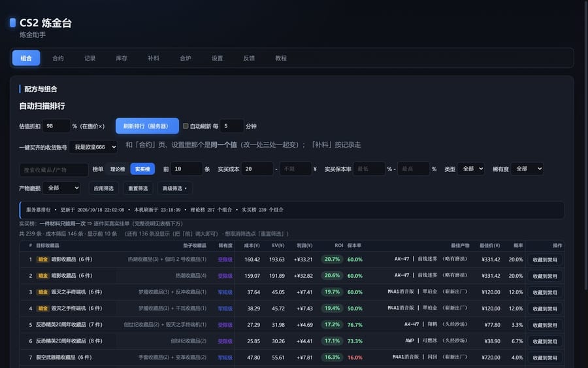Open the 补料 tab
Image resolution: width=588 pixels, height=368 pixels.
point(154,58)
